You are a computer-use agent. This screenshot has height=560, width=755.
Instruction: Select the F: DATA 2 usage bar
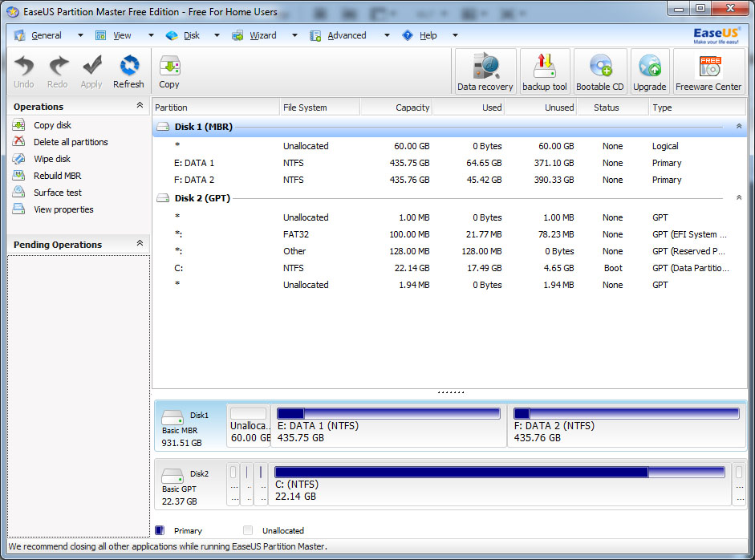tap(627, 414)
